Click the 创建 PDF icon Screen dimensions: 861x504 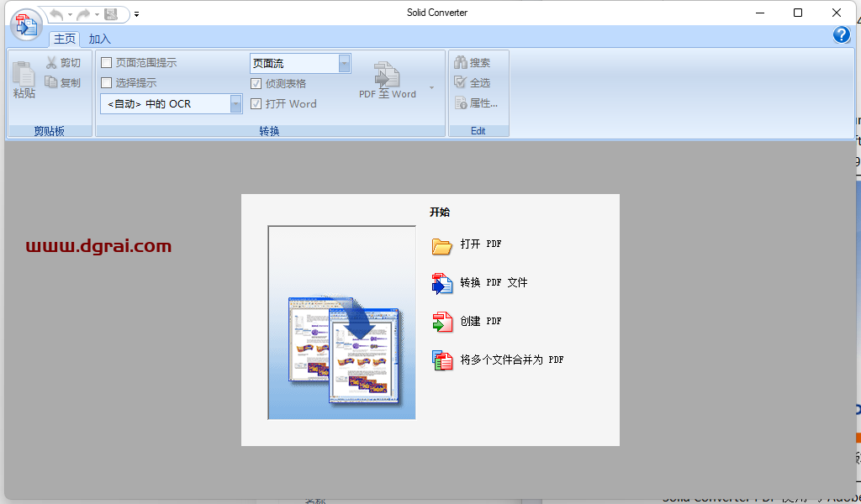[x=442, y=322]
